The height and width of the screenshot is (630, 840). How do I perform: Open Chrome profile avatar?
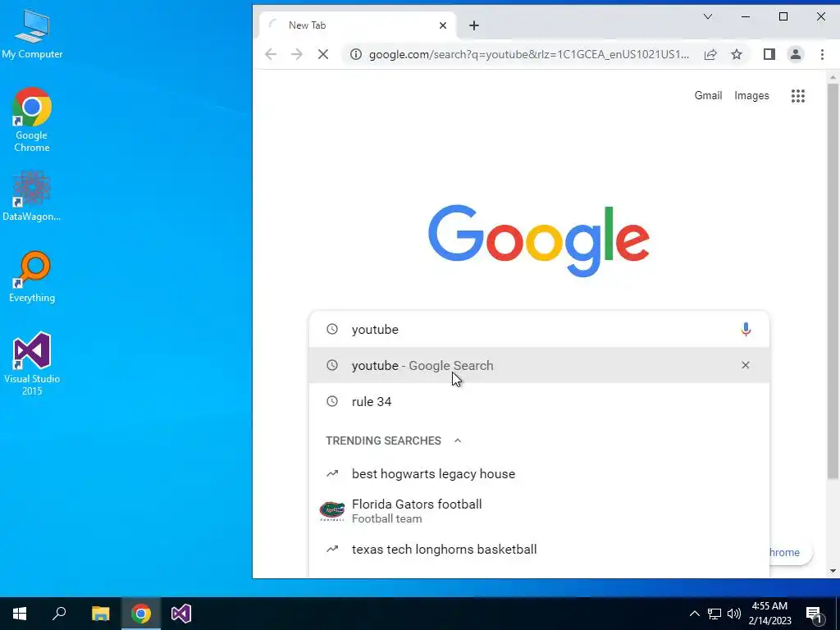tap(796, 54)
